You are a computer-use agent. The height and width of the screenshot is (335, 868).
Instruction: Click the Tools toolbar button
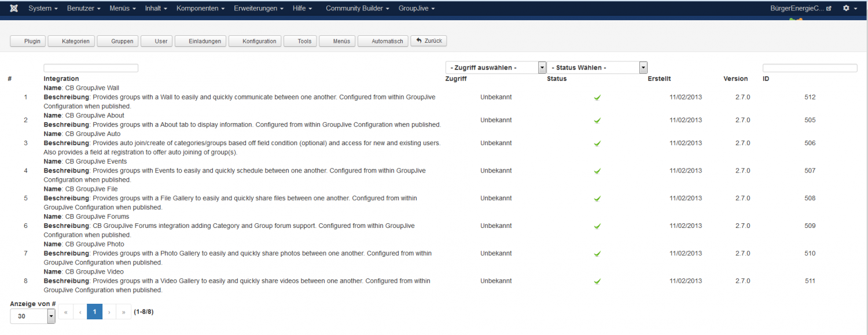(300, 41)
